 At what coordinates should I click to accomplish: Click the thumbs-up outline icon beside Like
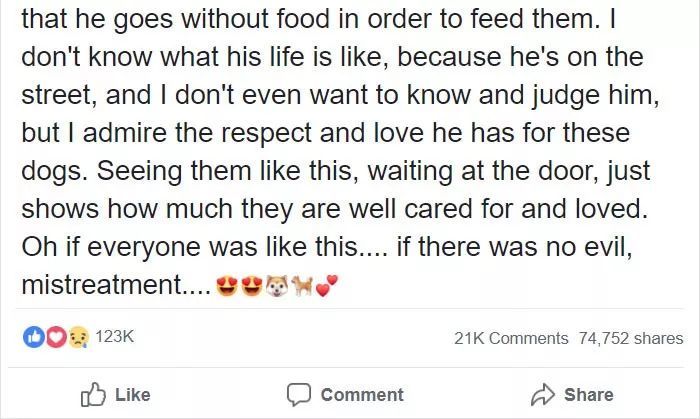(x=93, y=394)
